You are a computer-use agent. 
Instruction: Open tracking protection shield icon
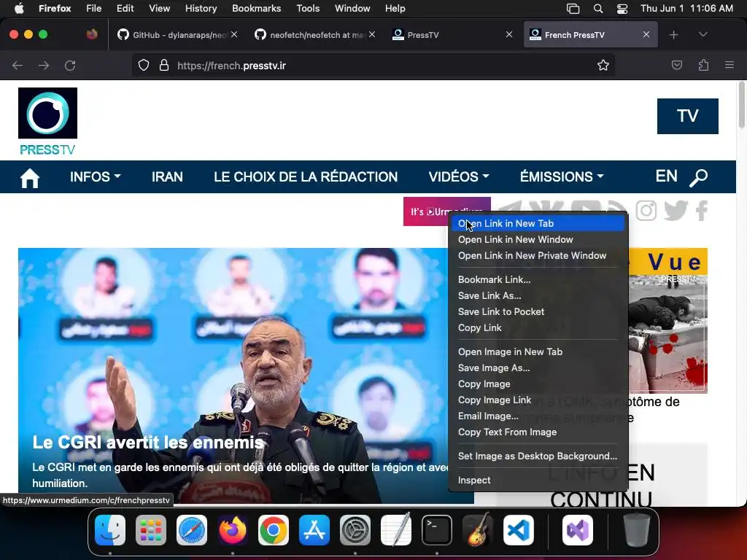click(x=144, y=65)
